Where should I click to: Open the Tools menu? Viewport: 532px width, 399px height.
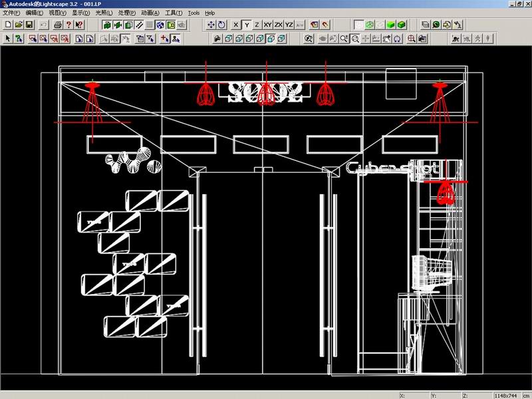(194, 13)
